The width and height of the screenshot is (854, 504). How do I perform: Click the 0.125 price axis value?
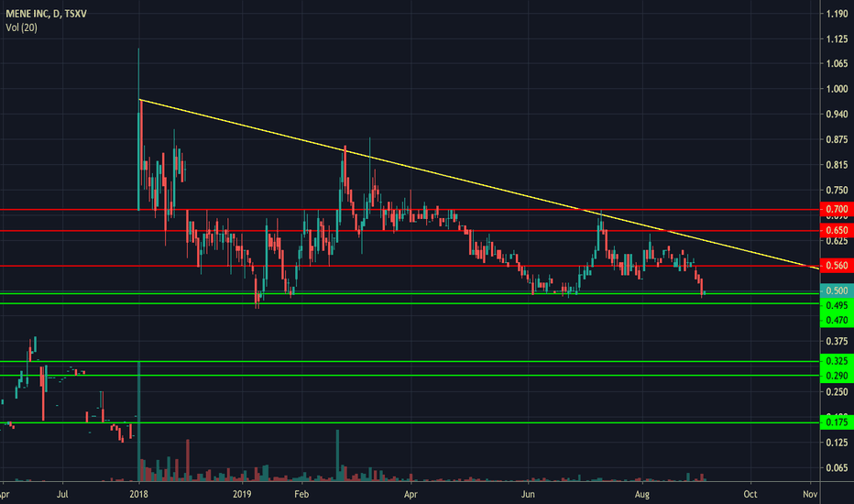click(837, 443)
